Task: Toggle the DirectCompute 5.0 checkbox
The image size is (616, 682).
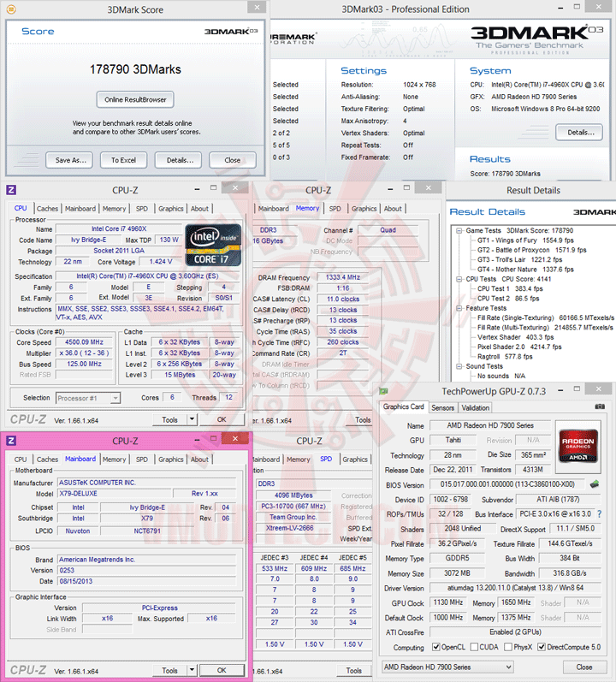Action: 542,647
